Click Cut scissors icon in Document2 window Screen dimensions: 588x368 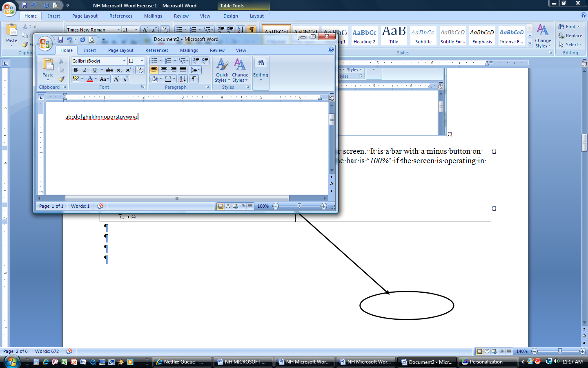[61, 61]
